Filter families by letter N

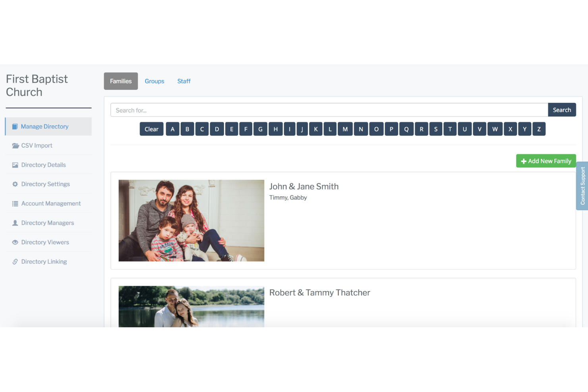[x=361, y=129]
